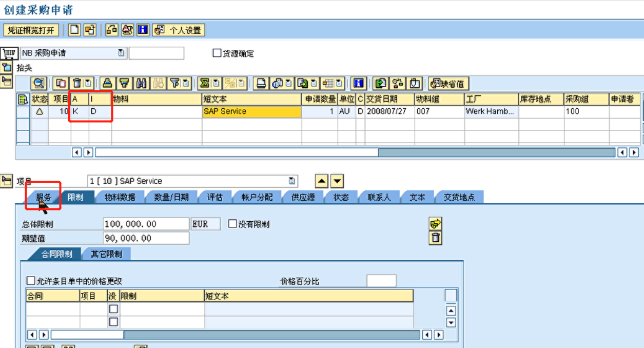Tick the 货源确定 checkbox
This screenshot has width=644, height=348.
(217, 53)
